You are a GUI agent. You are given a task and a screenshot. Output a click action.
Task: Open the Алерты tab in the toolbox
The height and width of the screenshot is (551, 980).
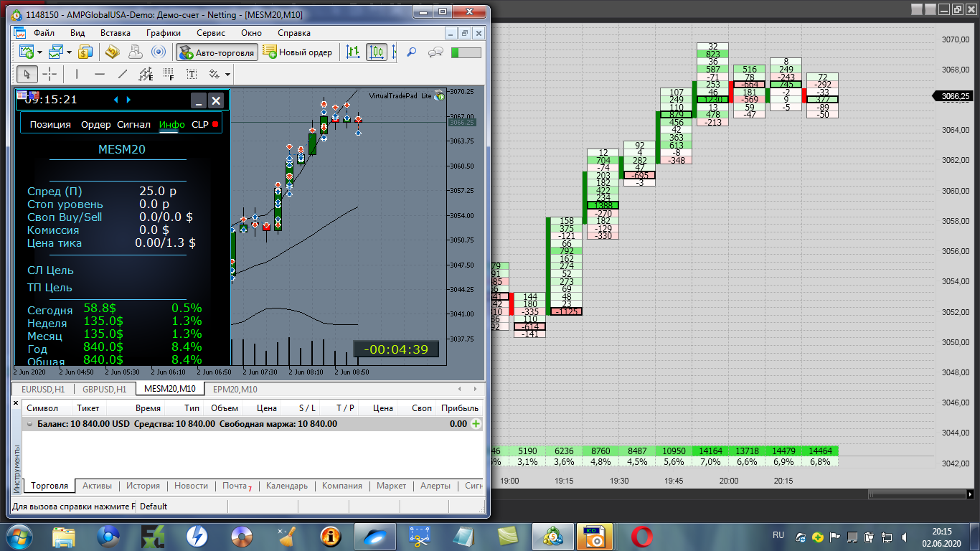435,486
